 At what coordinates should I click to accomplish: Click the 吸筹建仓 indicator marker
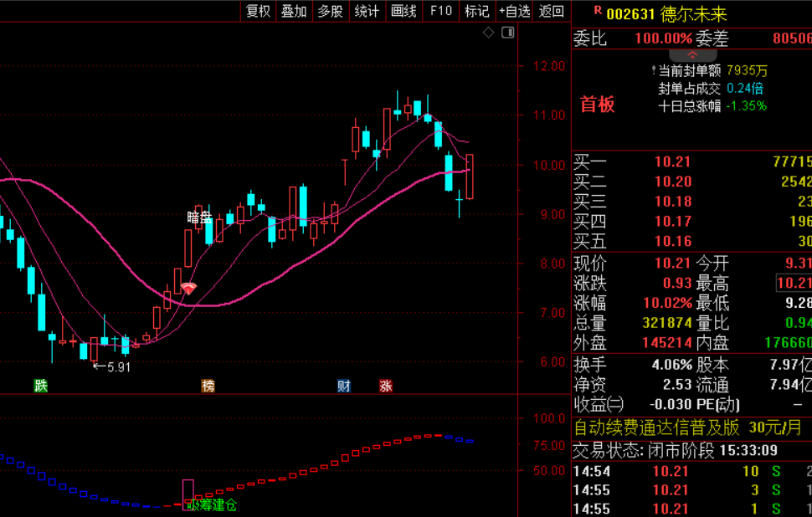point(212,504)
